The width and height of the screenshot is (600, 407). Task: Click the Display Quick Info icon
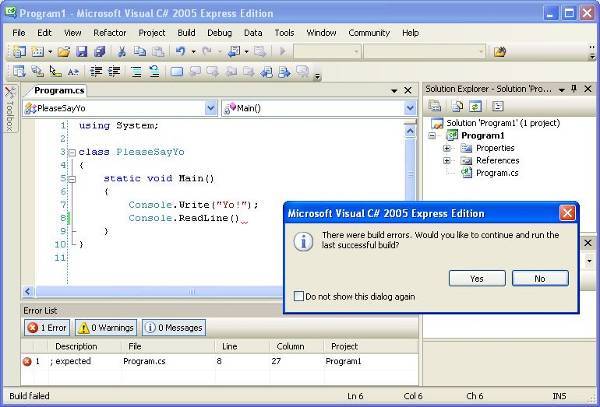coord(55,71)
